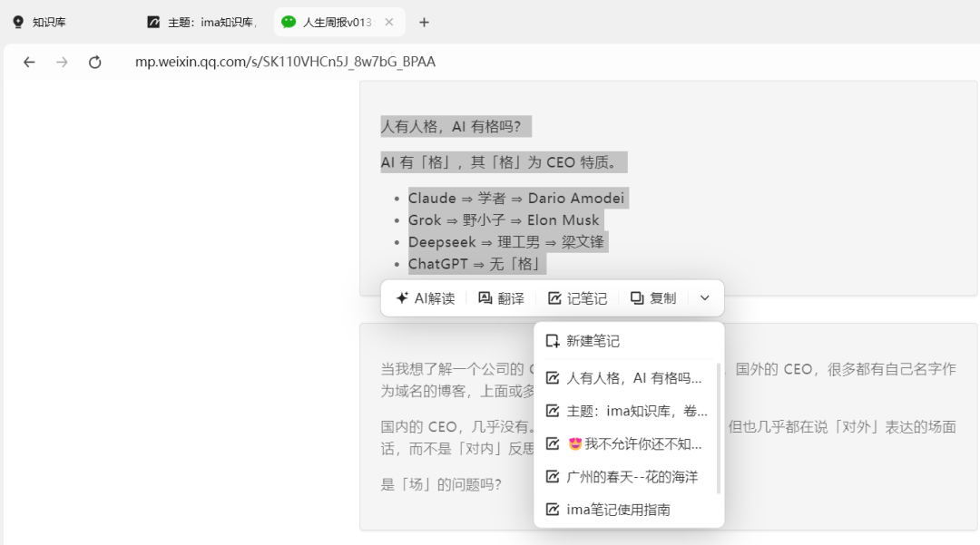Click edit icon beside 我不允许你 note
The image size is (980, 545).
[553, 443]
